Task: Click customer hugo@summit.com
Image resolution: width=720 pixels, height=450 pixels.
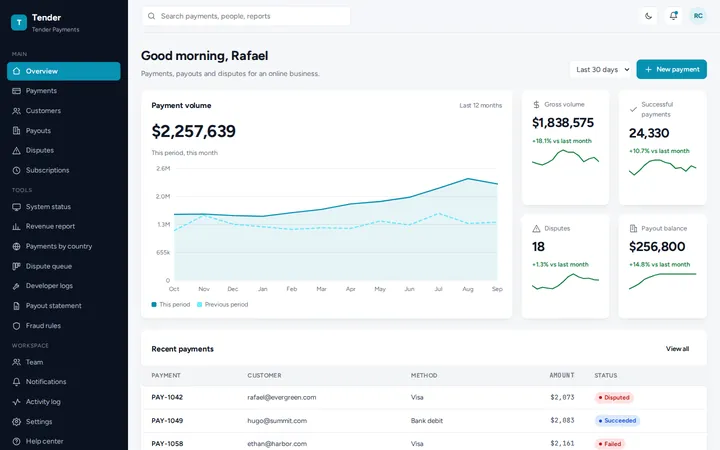Action: coord(277,421)
